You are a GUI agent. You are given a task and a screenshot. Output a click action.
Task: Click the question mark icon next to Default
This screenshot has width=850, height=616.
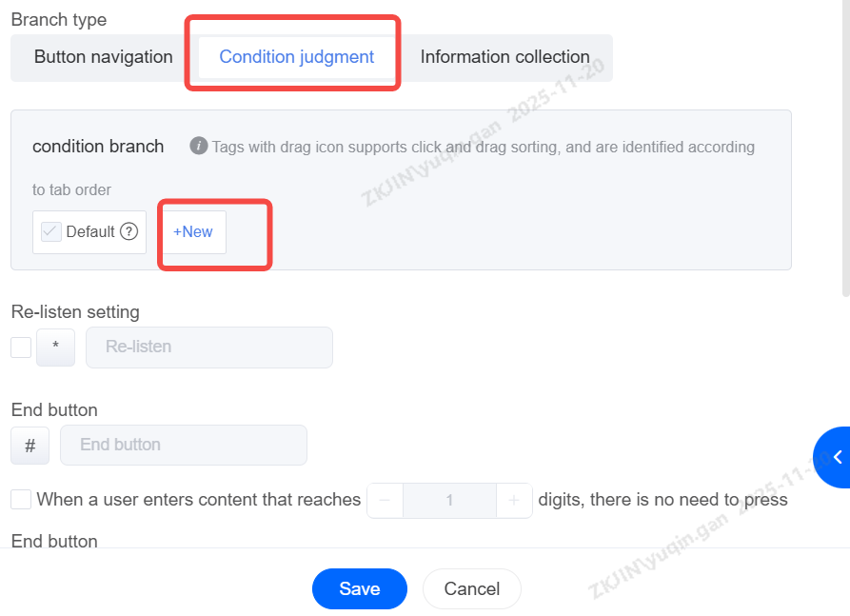[x=129, y=231]
